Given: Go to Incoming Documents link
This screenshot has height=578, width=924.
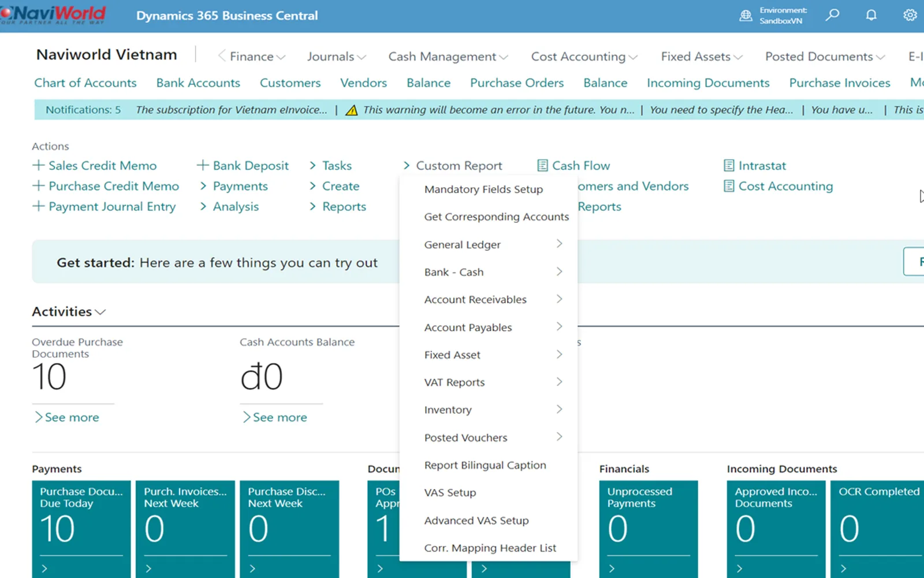Looking at the screenshot, I should coord(708,83).
